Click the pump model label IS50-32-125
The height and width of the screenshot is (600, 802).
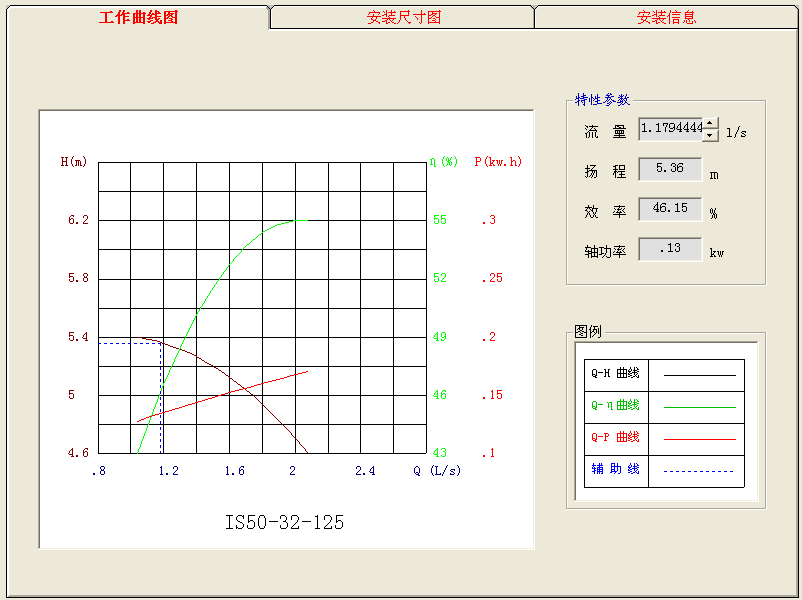pyautogui.click(x=285, y=522)
